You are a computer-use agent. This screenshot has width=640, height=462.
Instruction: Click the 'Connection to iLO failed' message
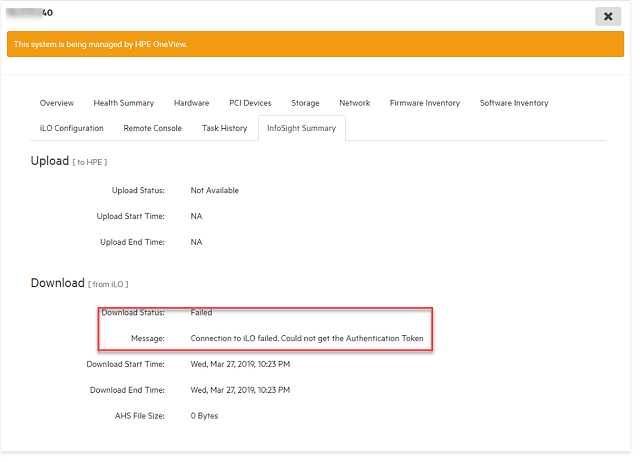tap(307, 338)
